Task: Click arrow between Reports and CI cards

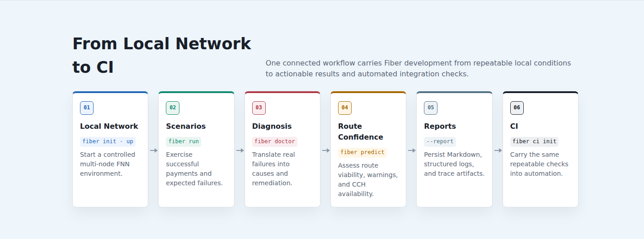Action: [498, 150]
